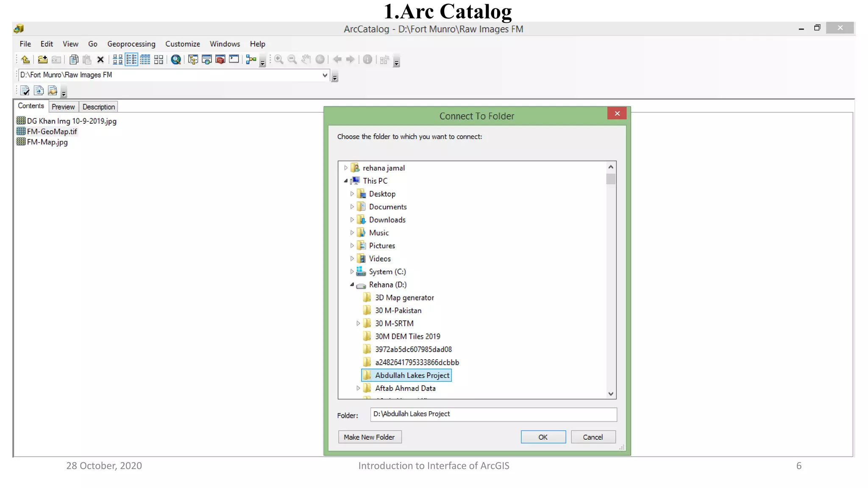Click Cancel in Connect To Folder

593,437
